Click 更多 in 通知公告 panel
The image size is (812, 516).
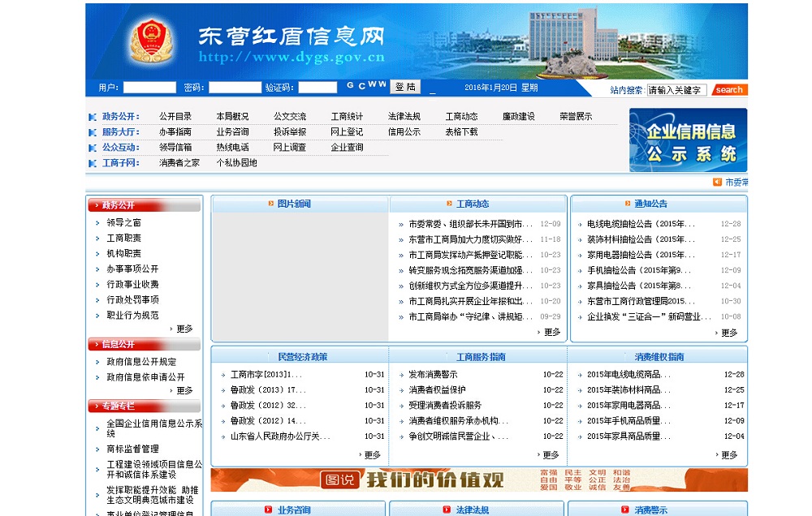729,333
